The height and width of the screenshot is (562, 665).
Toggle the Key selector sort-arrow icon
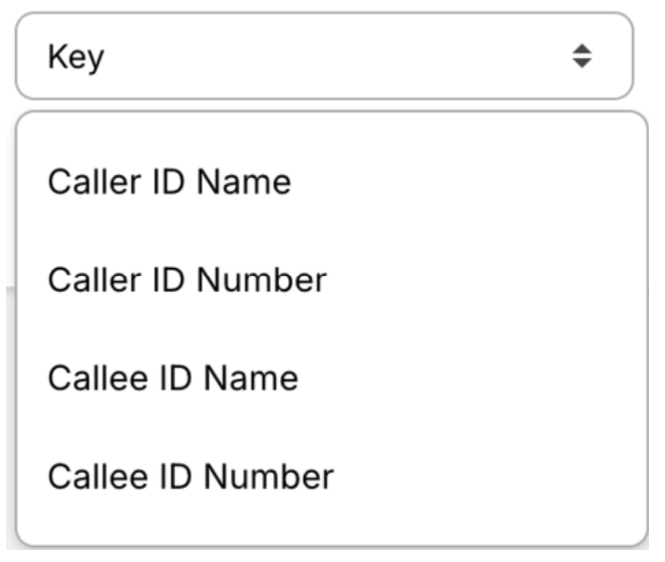(x=582, y=57)
